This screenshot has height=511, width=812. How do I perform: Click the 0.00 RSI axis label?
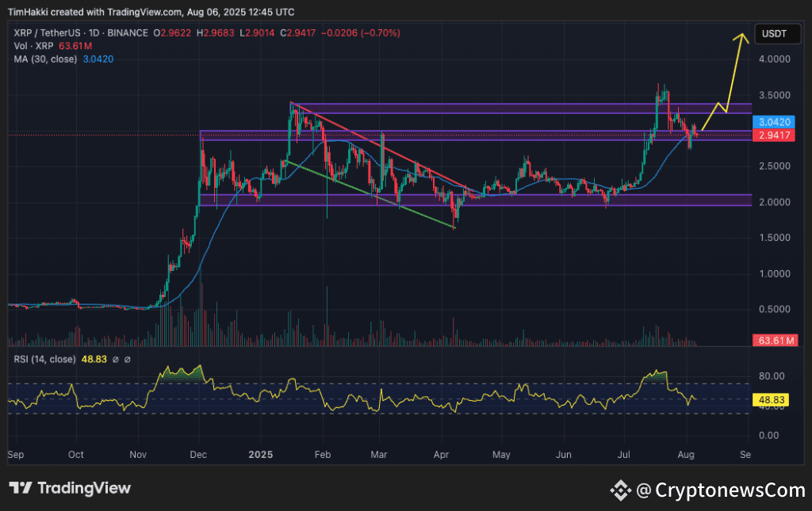point(768,435)
